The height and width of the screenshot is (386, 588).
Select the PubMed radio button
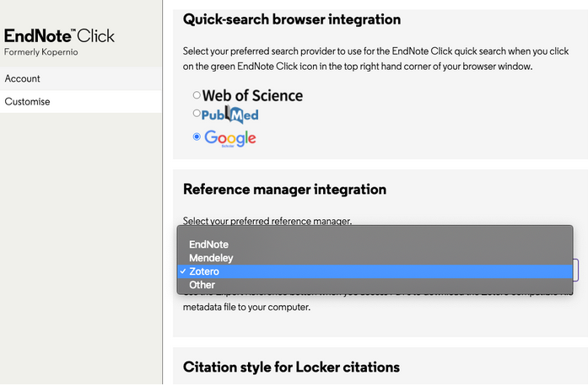pyautogui.click(x=197, y=113)
